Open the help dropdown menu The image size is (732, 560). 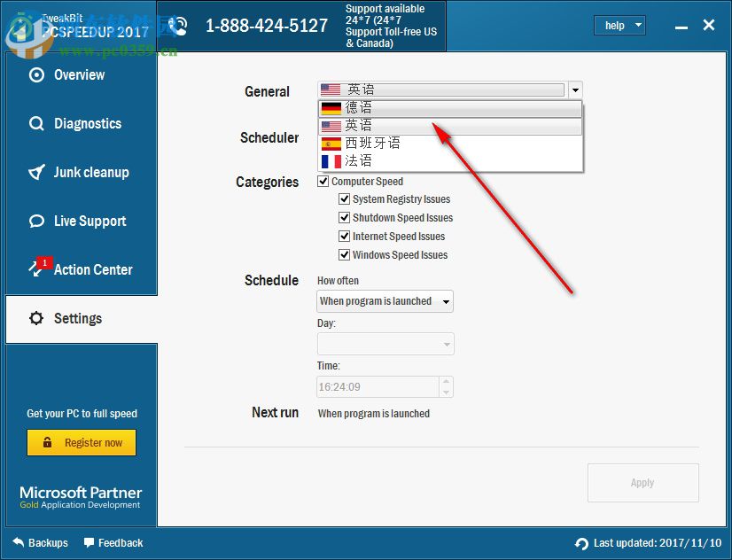click(619, 25)
